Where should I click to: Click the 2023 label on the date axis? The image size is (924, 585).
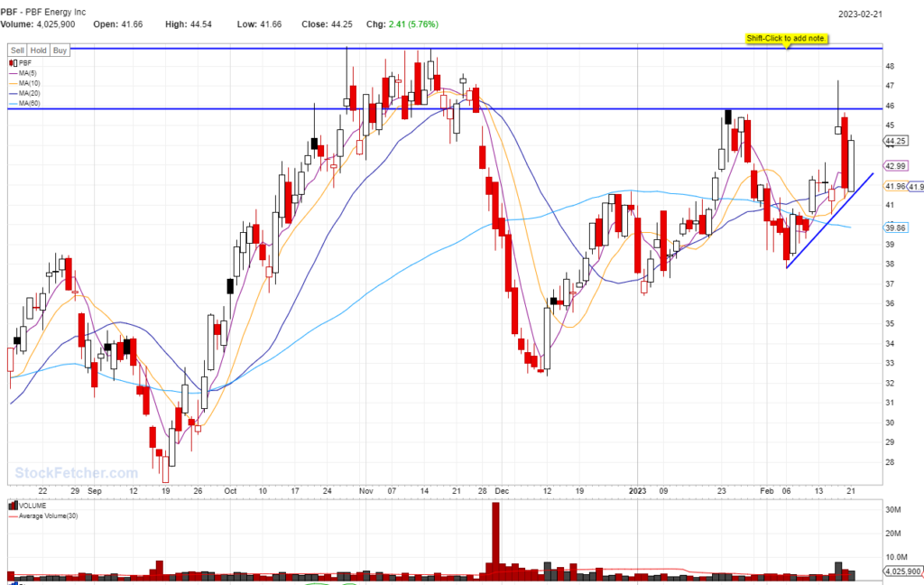pos(638,491)
